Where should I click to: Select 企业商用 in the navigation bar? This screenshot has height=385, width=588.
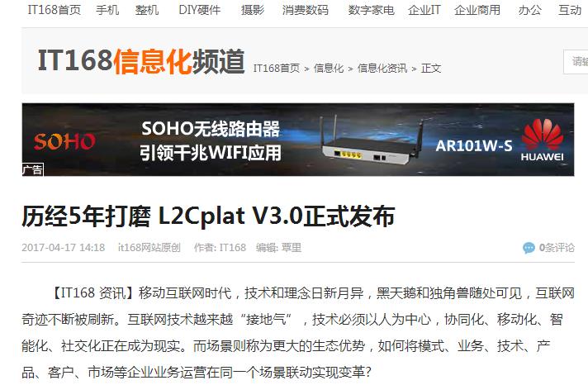tap(477, 10)
